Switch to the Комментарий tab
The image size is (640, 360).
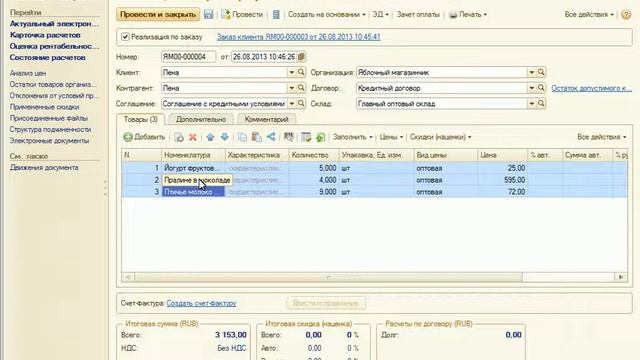point(267,119)
